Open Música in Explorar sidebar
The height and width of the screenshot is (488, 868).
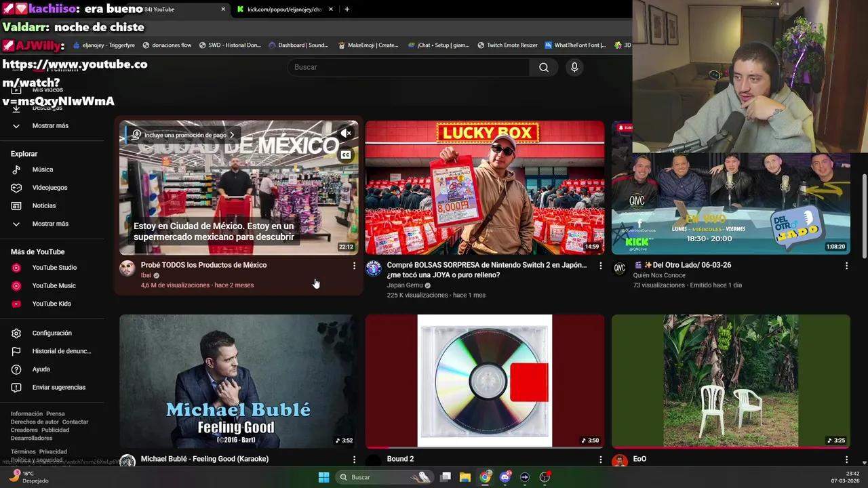point(42,169)
